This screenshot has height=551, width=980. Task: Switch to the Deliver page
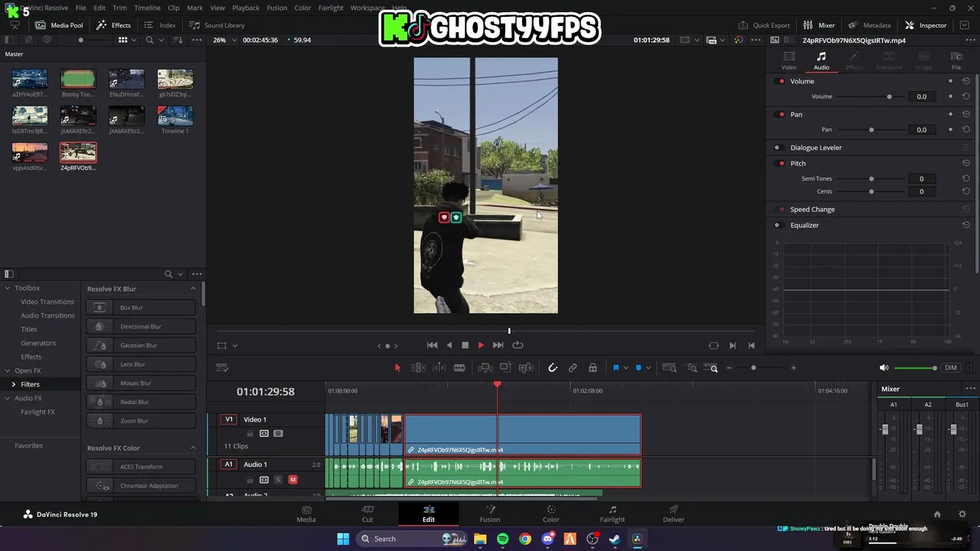[x=673, y=514]
